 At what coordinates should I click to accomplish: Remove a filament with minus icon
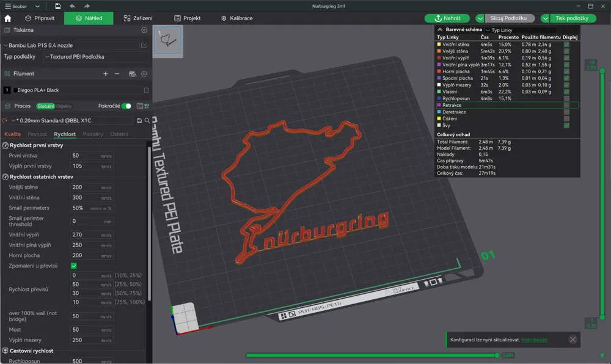coord(117,73)
